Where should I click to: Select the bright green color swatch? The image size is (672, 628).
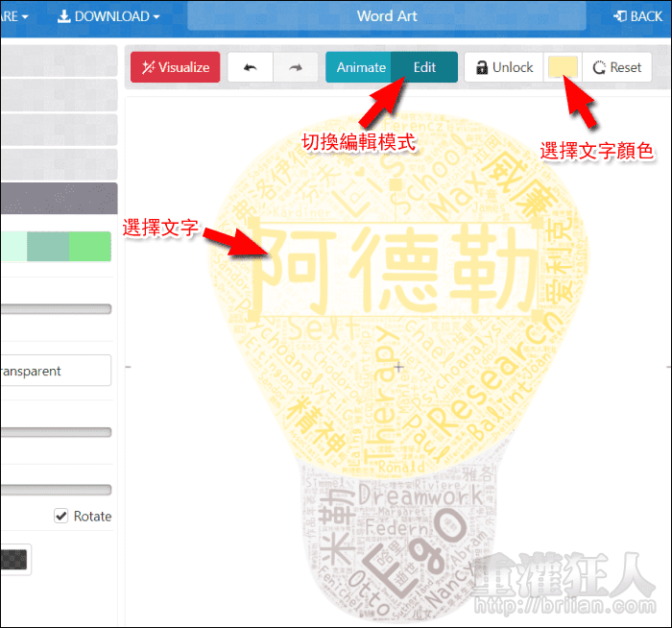90,247
